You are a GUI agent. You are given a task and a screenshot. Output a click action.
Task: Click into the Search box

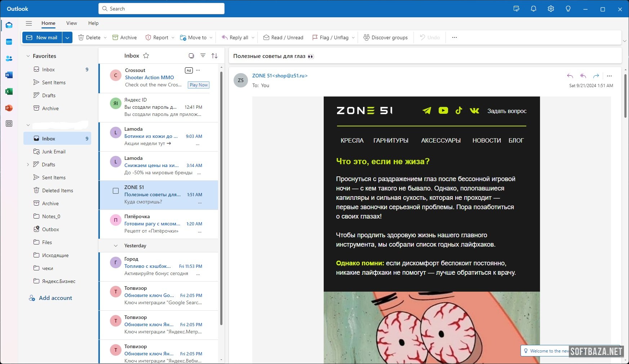tap(161, 9)
